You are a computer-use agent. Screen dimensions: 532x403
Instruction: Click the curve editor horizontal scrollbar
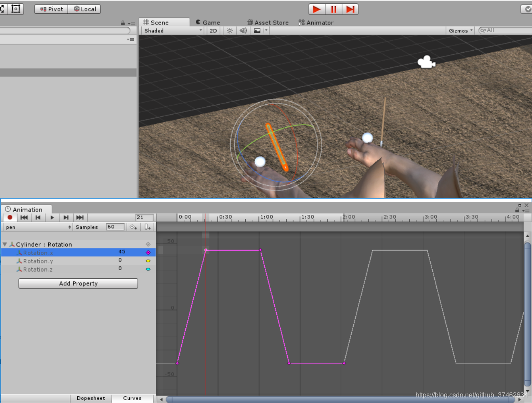coord(341,399)
